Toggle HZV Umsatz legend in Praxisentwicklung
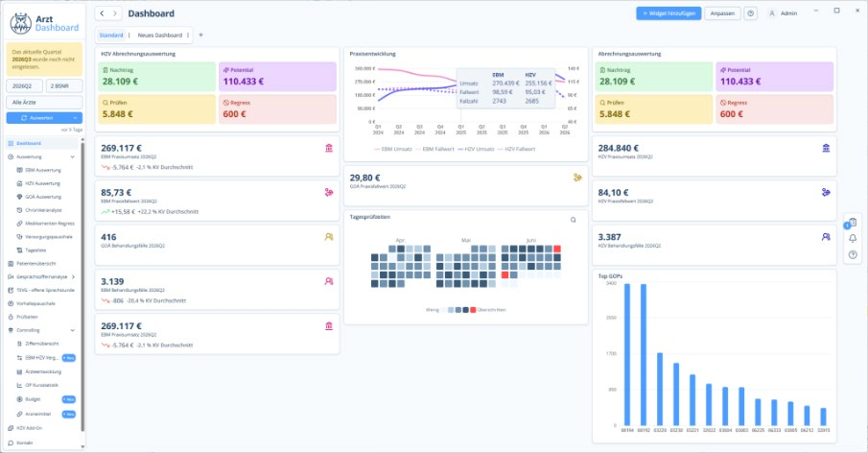Screen dimensions: 868x453 pos(477,149)
